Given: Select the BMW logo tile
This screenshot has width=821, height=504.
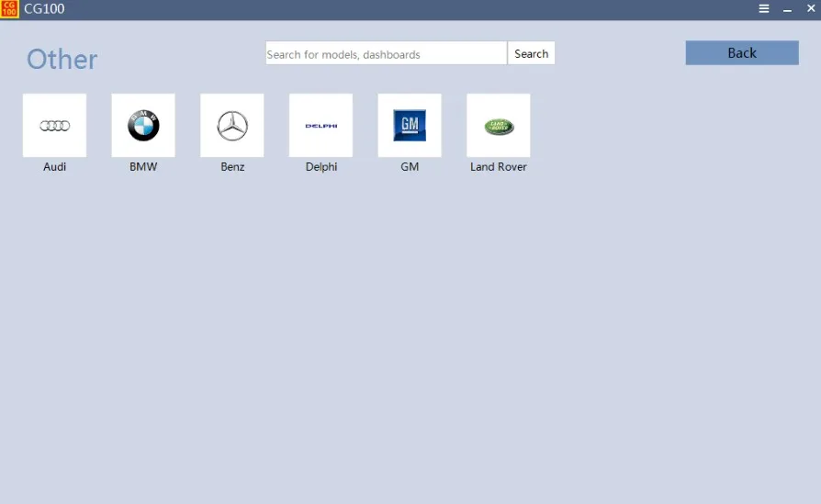Looking at the screenshot, I should click(143, 126).
